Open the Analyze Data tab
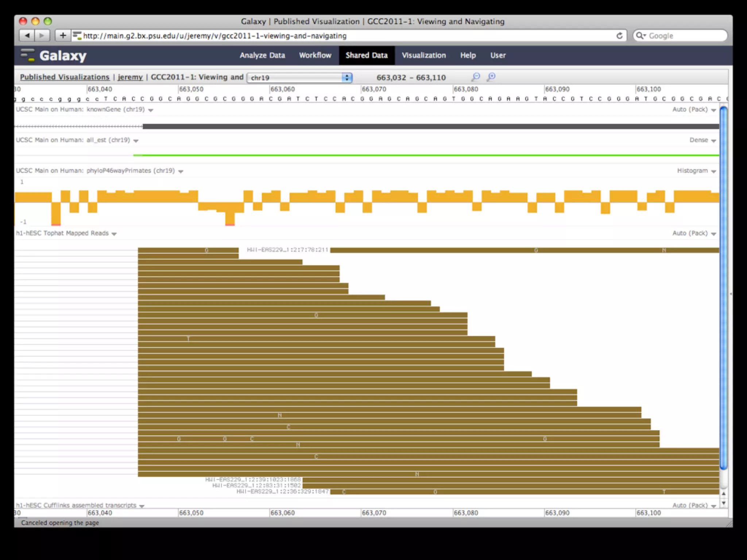747x560 pixels. (262, 55)
